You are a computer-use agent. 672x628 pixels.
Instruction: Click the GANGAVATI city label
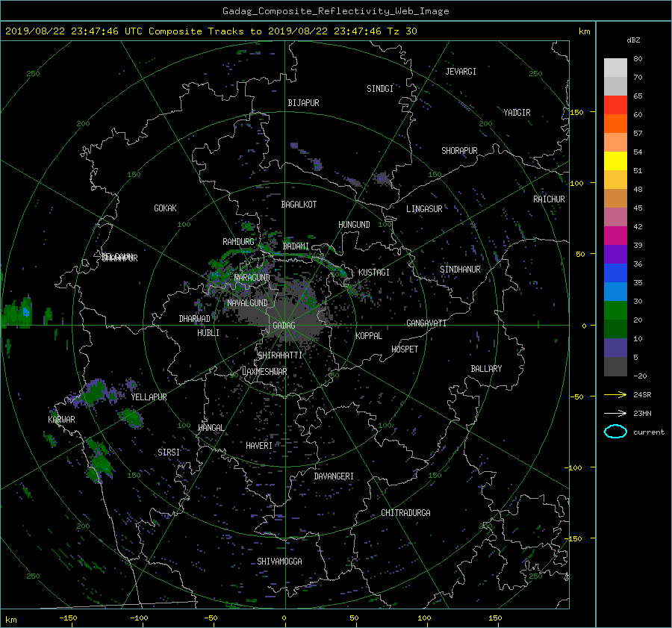point(426,323)
